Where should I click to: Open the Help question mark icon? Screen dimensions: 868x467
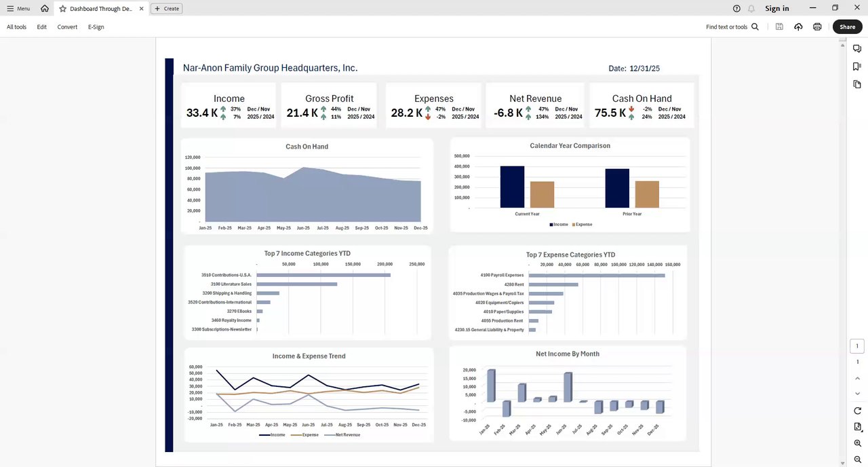pos(736,9)
